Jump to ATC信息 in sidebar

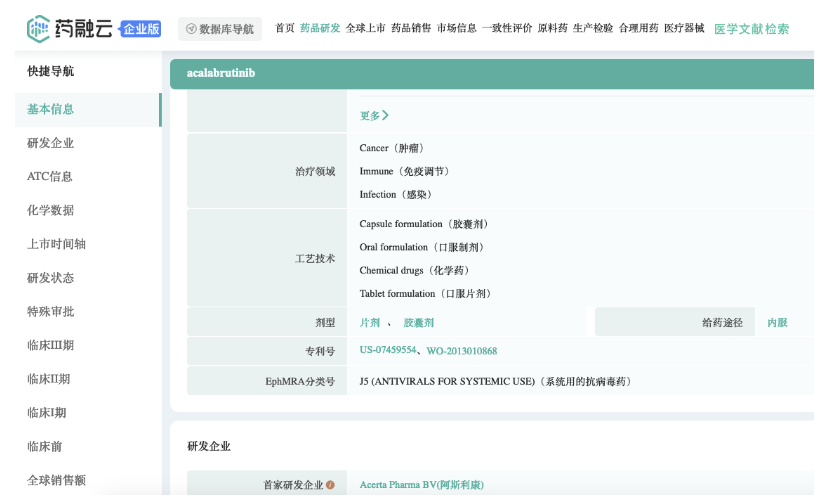pos(50,177)
